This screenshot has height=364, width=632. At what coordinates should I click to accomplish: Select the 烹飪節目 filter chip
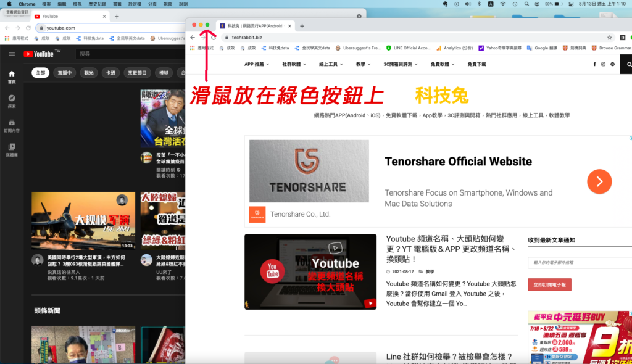tap(137, 73)
